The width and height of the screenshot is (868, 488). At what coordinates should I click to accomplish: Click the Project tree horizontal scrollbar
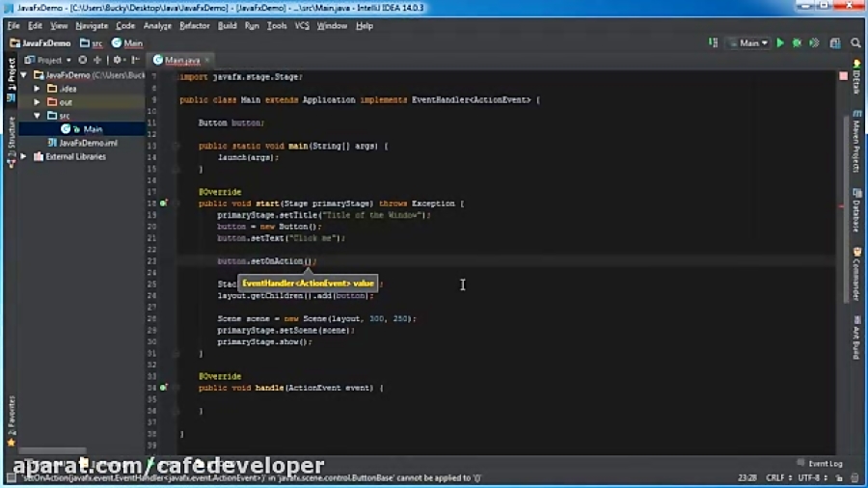click(53, 451)
